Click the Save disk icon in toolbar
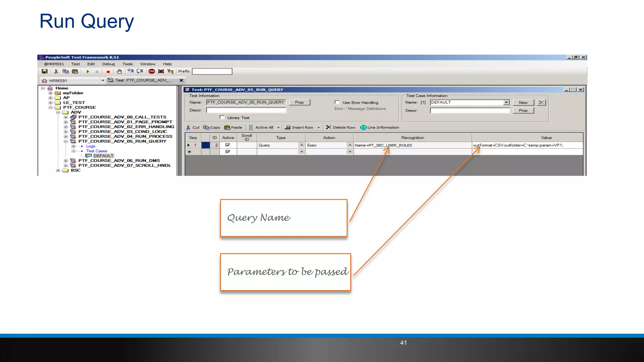 [45, 71]
